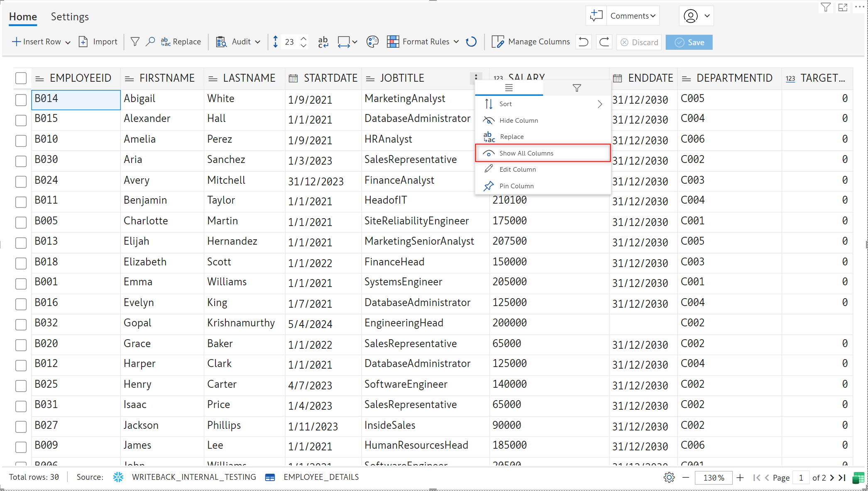
Task: Open the settings gear in status bar
Action: [669, 477]
